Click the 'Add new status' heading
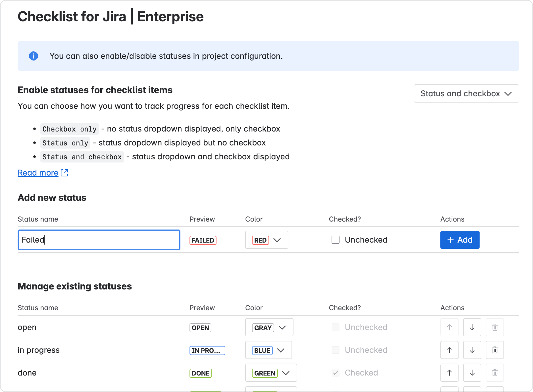 [x=52, y=198]
